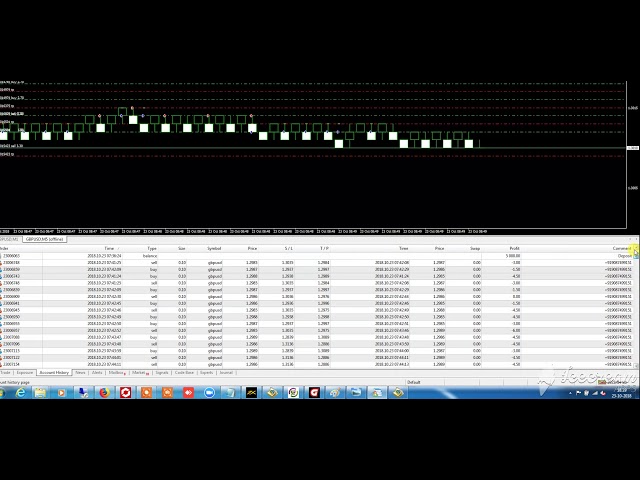Click the black taskbar application icon
The width and height of the screenshot is (640, 480).
point(251,393)
